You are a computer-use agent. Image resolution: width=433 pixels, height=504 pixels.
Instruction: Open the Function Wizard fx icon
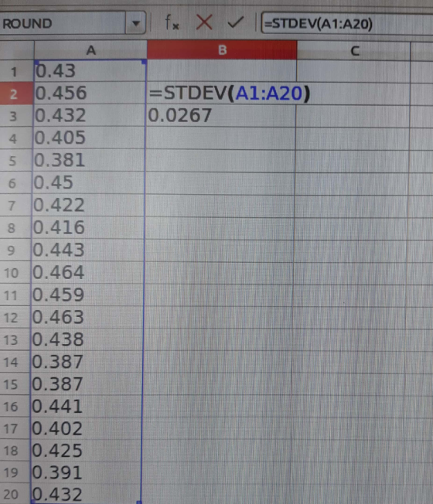click(172, 23)
